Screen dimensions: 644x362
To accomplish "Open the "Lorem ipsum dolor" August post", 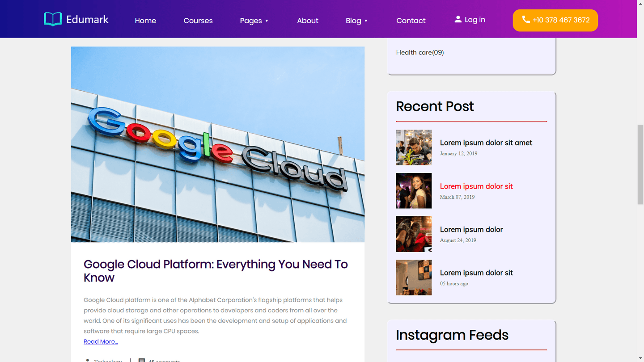I will pos(471,229).
